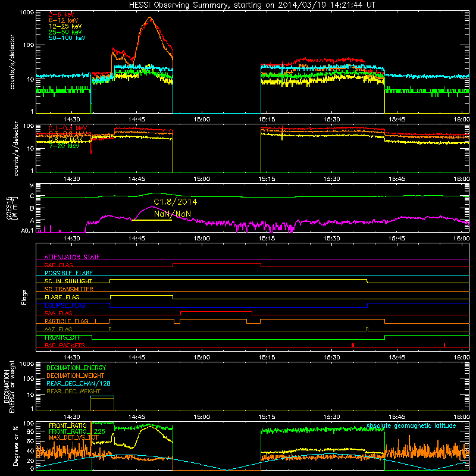Select the green 25-50 keV legend label
Screen dimensions: 476x476
tap(65, 32)
